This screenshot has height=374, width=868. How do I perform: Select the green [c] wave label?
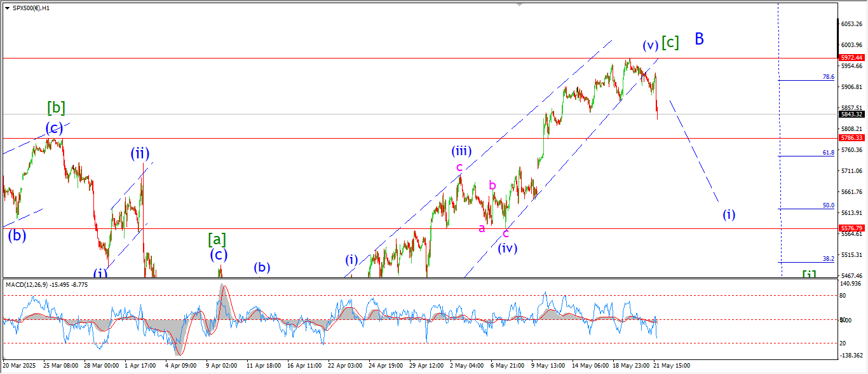tap(670, 43)
